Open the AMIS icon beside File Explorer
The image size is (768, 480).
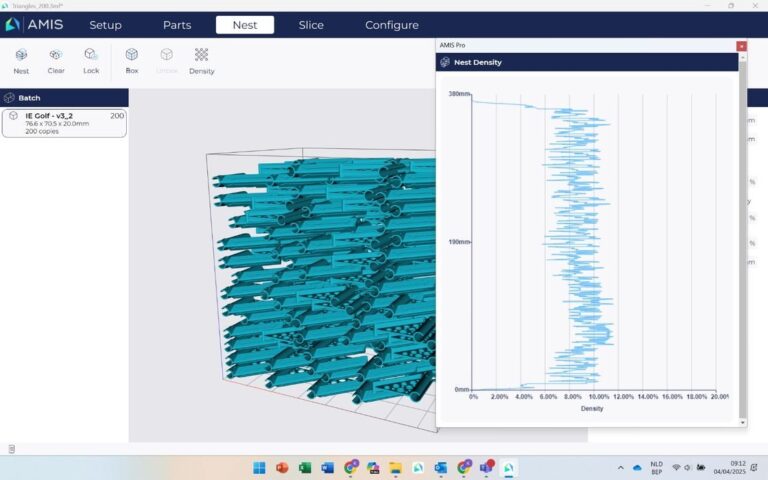click(418, 468)
